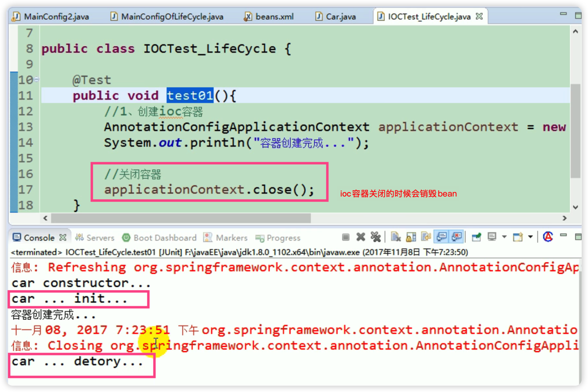Remove all terminated launches with the double X icon
The height and width of the screenshot is (392, 588).
point(376,237)
